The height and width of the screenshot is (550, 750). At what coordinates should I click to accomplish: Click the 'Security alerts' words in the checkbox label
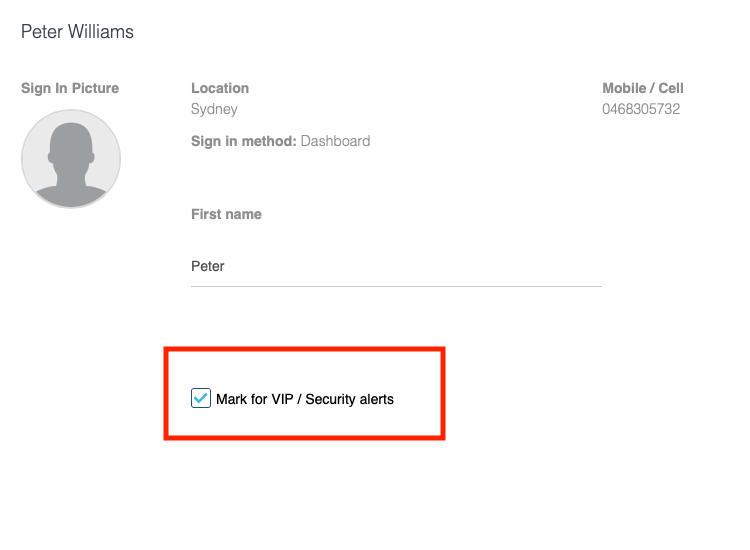tap(349, 399)
